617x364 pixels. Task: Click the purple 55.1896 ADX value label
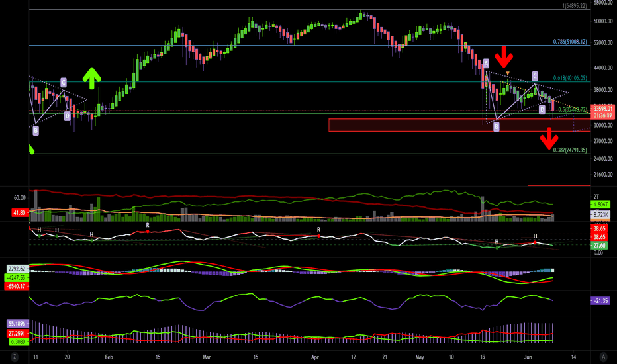[18, 324]
